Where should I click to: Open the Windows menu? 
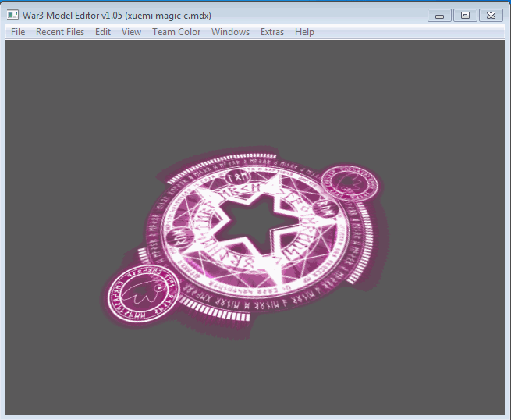(230, 32)
